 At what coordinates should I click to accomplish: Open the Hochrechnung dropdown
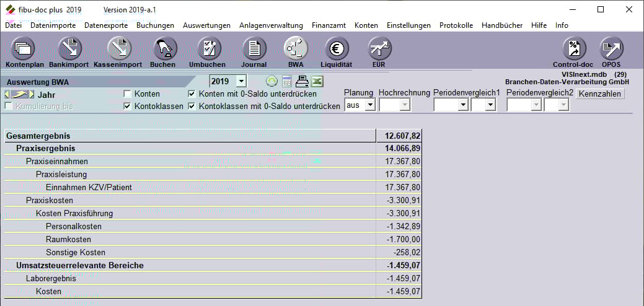[x=405, y=105]
